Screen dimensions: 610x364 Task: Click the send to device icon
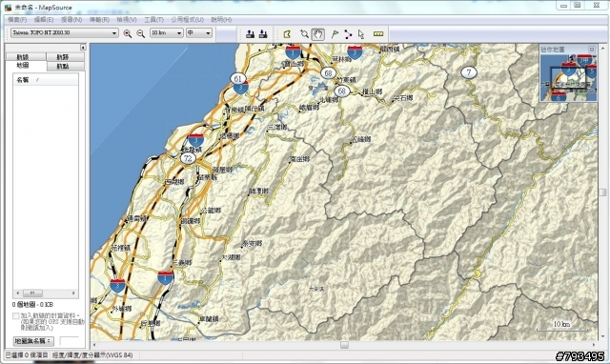[250, 34]
